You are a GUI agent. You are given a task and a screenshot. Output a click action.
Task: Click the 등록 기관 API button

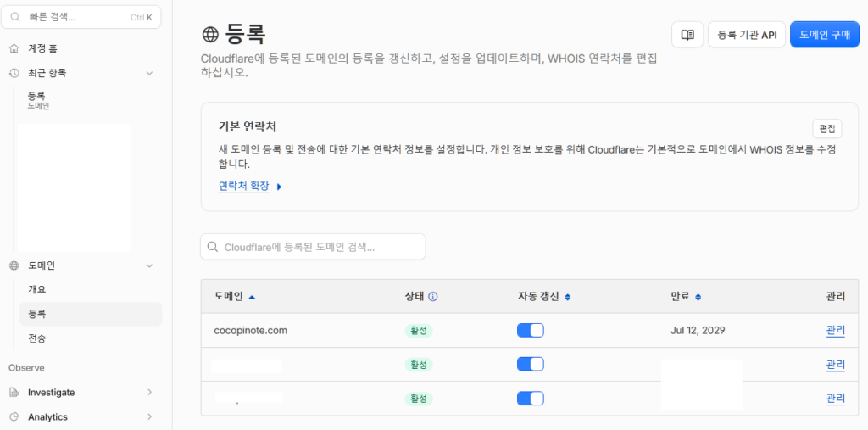[x=747, y=35]
